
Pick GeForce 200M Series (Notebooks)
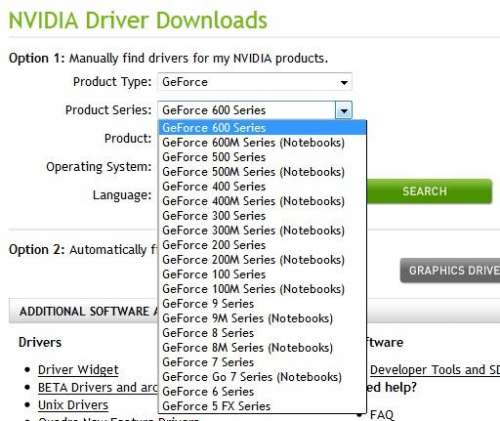[x=262, y=260]
